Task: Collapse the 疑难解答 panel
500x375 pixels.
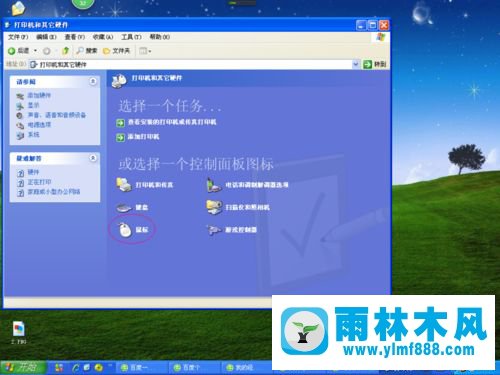Action: 93,158
